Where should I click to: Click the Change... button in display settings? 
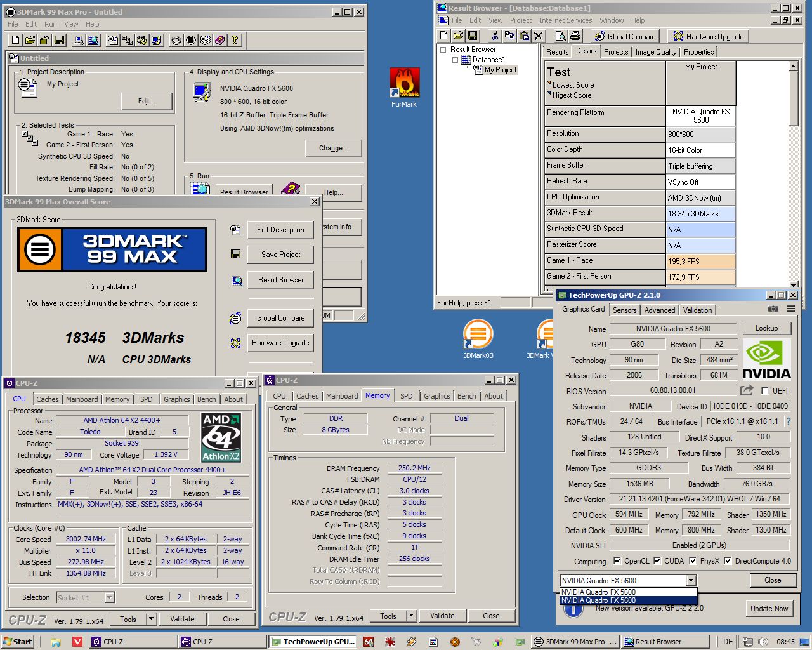click(334, 148)
